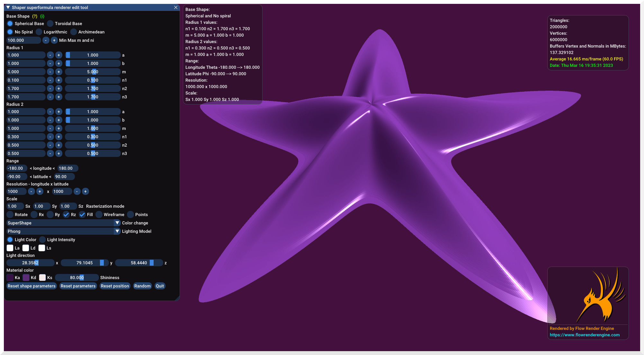Enable the Ry rotation checkbox
The image size is (644, 355).
pos(50,214)
